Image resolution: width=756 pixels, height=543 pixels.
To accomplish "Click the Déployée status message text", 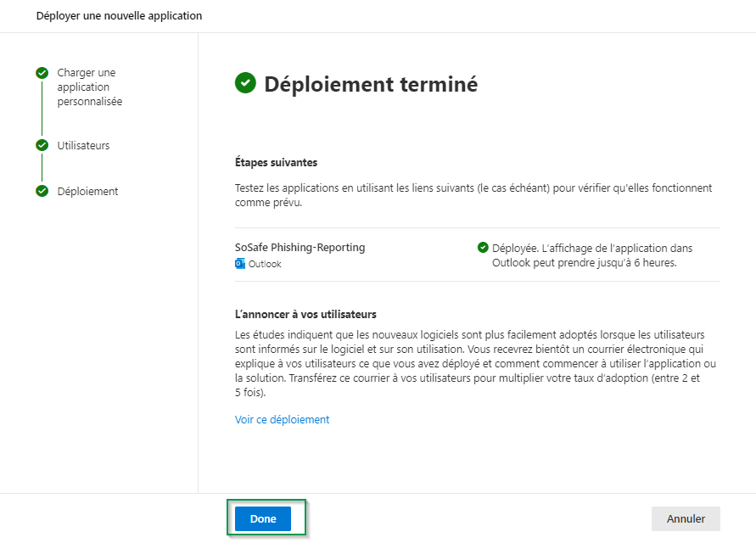I will pyautogui.click(x=598, y=255).
